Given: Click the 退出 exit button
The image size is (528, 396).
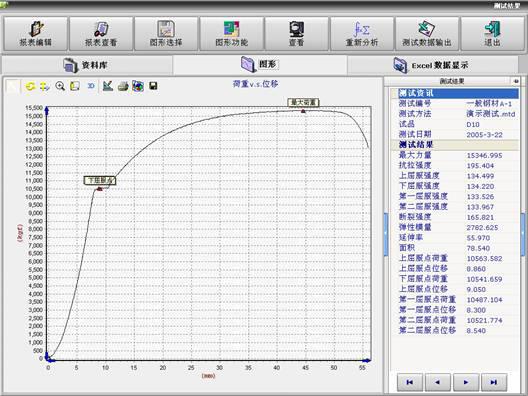Looking at the screenshot, I should click(492, 34).
